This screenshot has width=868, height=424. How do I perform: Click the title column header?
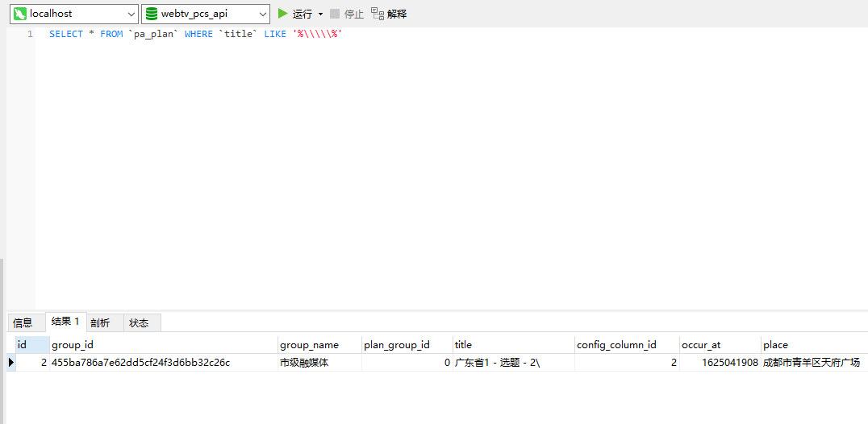tap(514, 344)
